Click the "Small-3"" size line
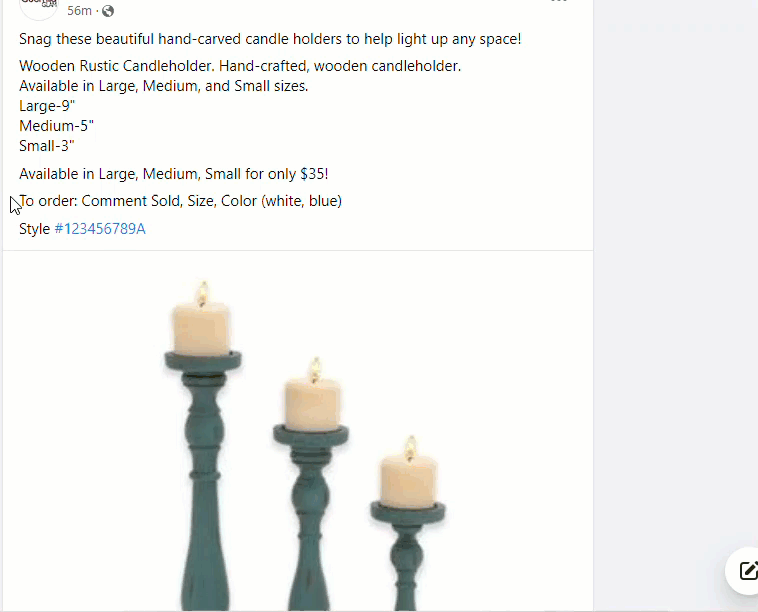The height and width of the screenshot is (612, 758). pos(47,146)
